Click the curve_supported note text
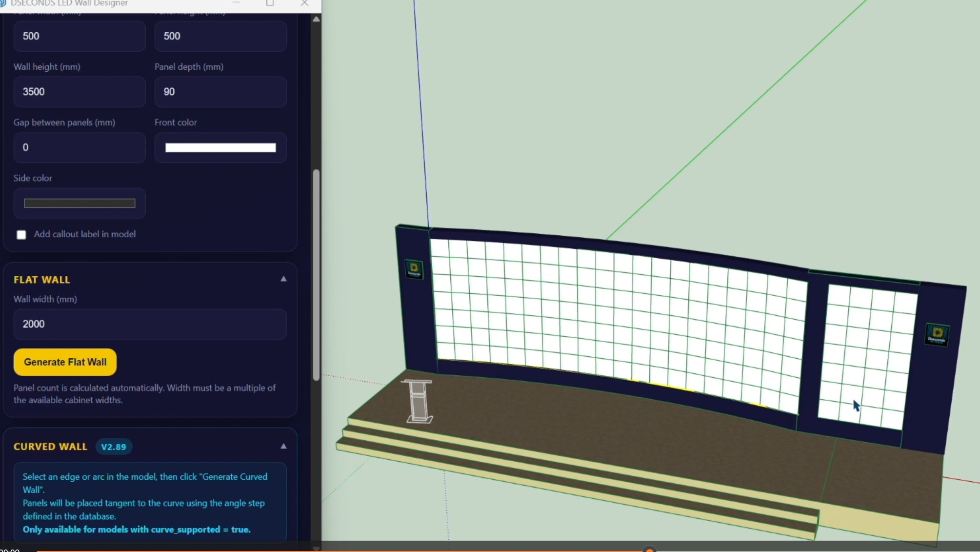This screenshot has height=552, width=980. [x=137, y=530]
